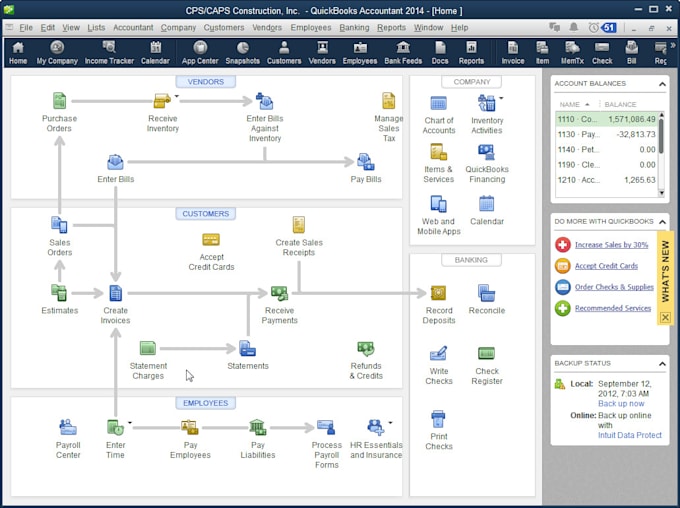Click the reminders alarm clock icon
The width and height of the screenshot is (680, 508).
tap(593, 27)
